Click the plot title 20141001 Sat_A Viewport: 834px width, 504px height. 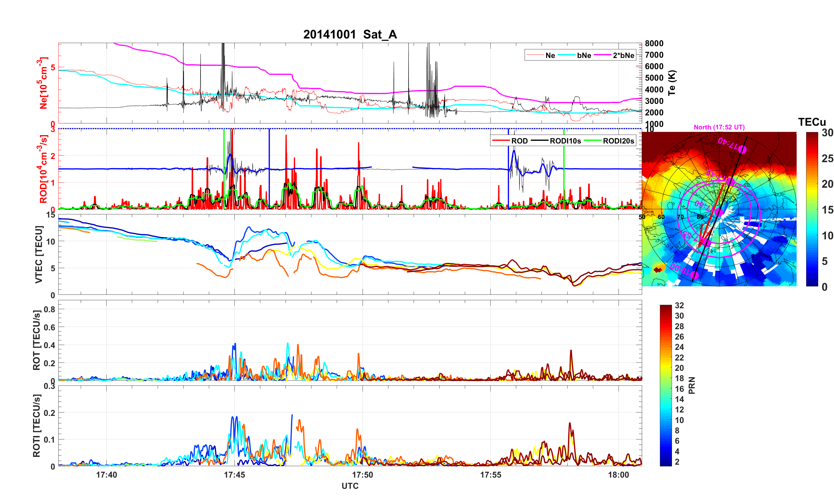point(350,34)
